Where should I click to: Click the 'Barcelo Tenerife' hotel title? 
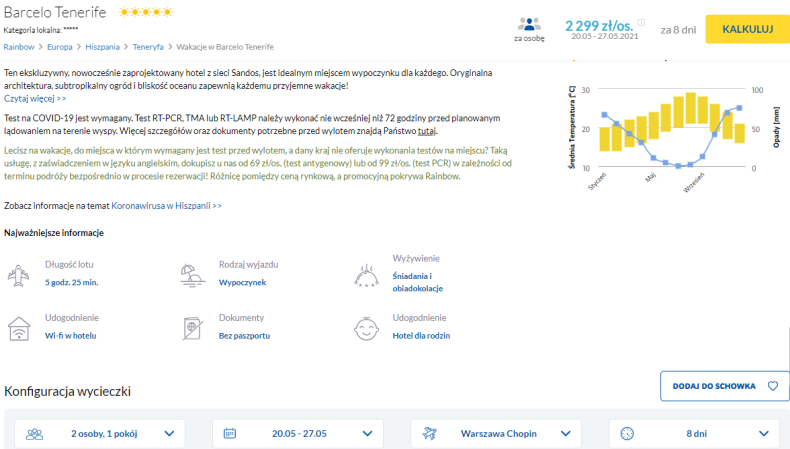tap(55, 12)
